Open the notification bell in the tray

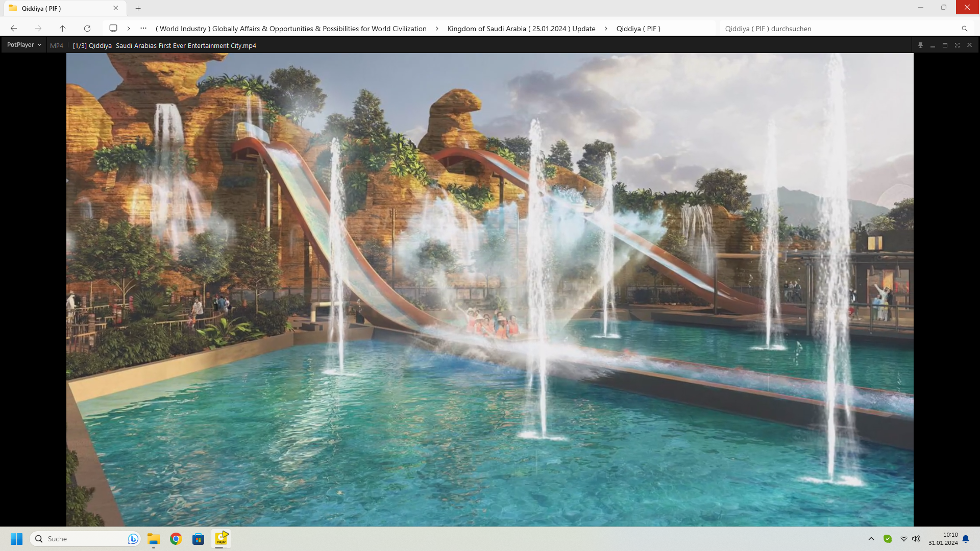tap(966, 539)
